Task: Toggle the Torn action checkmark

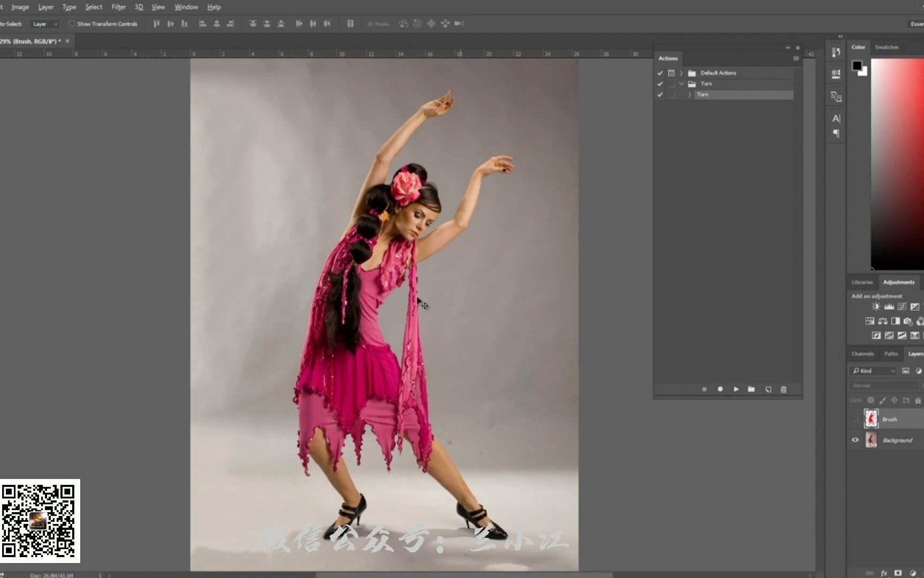Action: 660,95
